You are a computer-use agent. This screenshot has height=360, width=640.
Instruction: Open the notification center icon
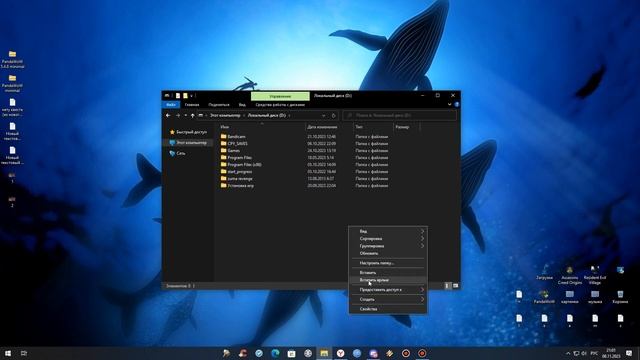click(629, 353)
